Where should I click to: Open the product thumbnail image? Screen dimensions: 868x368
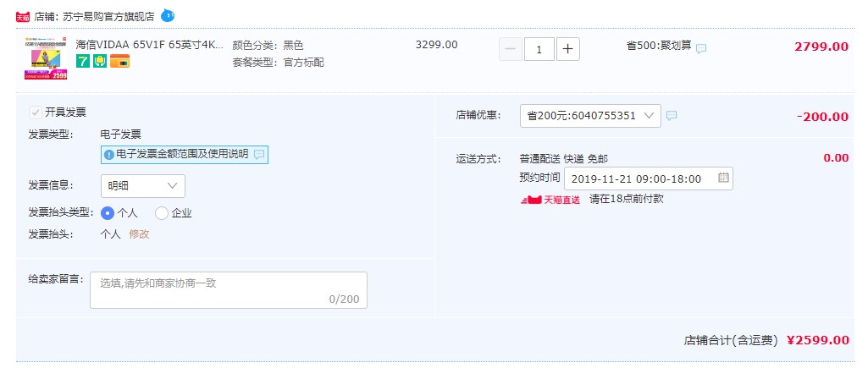coord(46,58)
